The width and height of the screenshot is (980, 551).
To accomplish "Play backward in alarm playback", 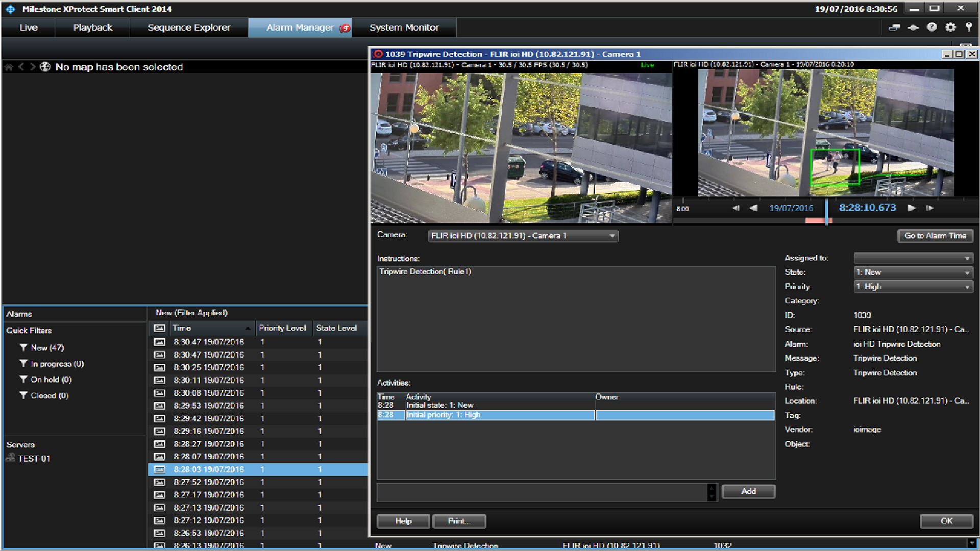I will (753, 208).
